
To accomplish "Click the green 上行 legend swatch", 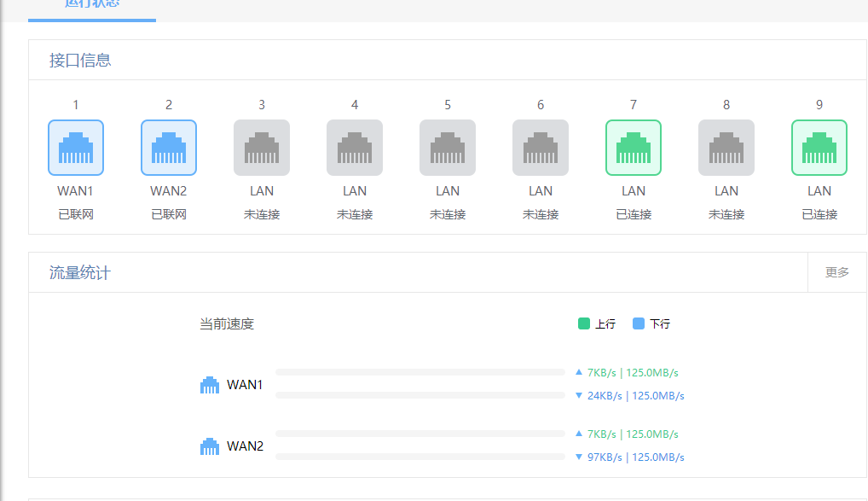I will (x=585, y=323).
